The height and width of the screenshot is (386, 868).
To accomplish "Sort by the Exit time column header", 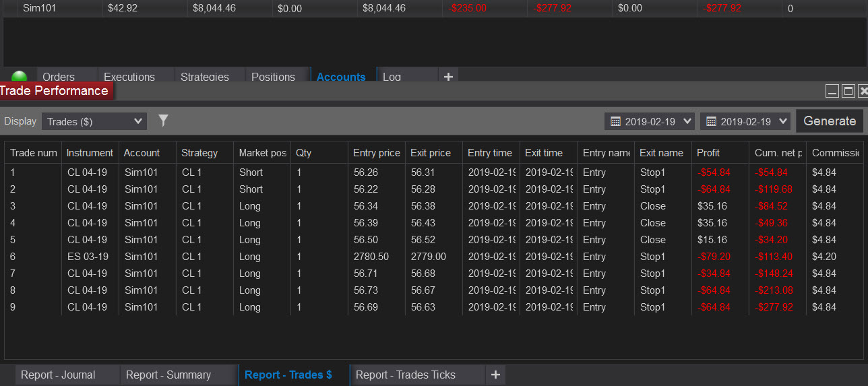I will [x=549, y=153].
